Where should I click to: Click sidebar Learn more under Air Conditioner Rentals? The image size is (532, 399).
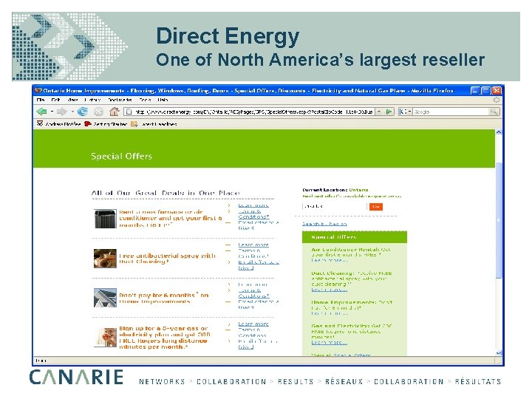(x=329, y=260)
